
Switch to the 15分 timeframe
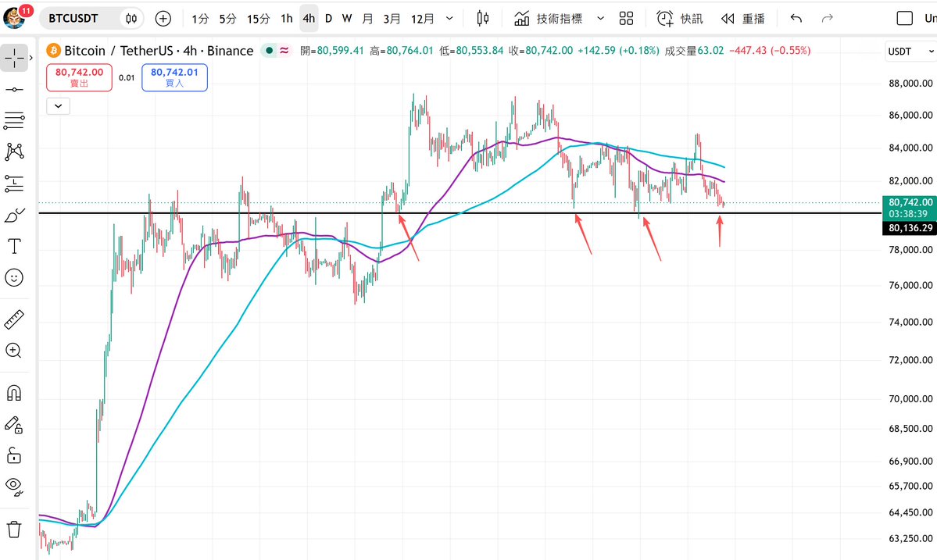point(258,19)
